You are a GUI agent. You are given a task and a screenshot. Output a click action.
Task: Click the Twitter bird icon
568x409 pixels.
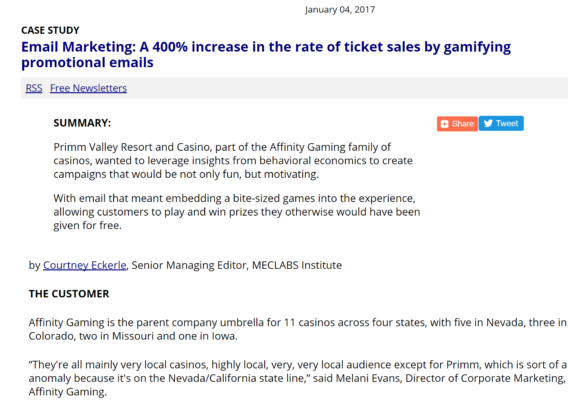coord(488,124)
